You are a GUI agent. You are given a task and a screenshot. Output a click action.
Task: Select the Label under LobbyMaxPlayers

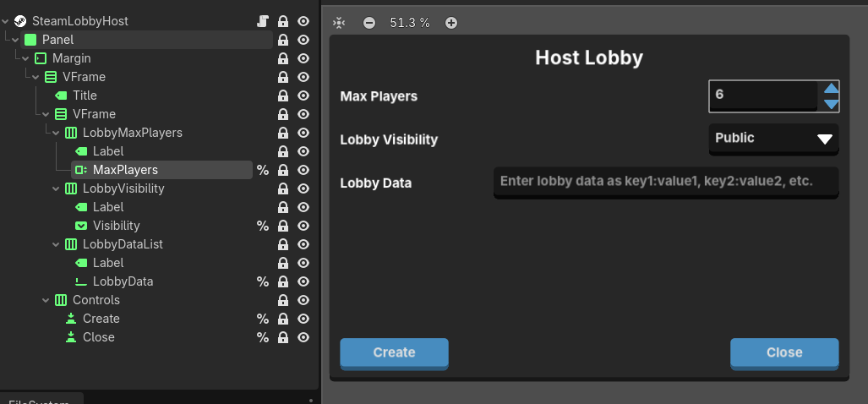tap(108, 151)
